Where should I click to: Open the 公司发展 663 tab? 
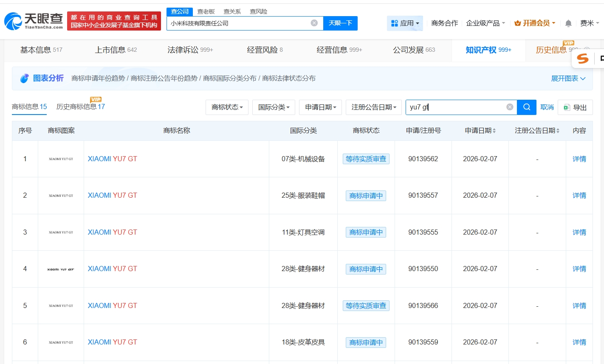pos(414,50)
